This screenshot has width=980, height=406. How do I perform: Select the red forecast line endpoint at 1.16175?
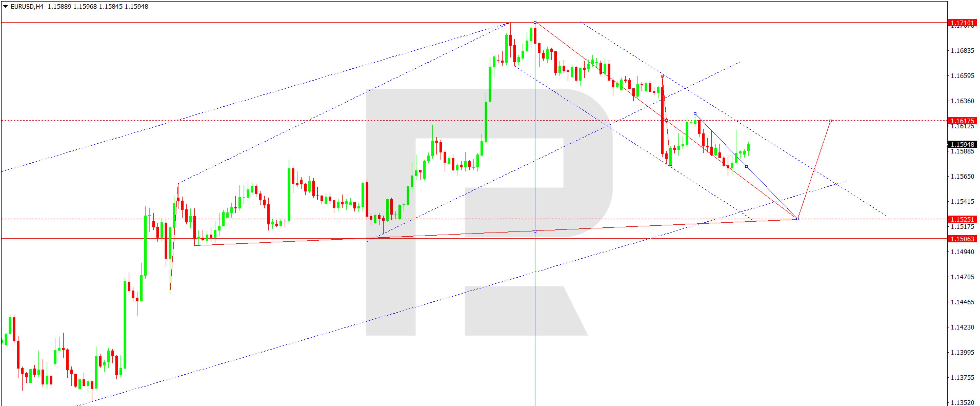[831, 121]
